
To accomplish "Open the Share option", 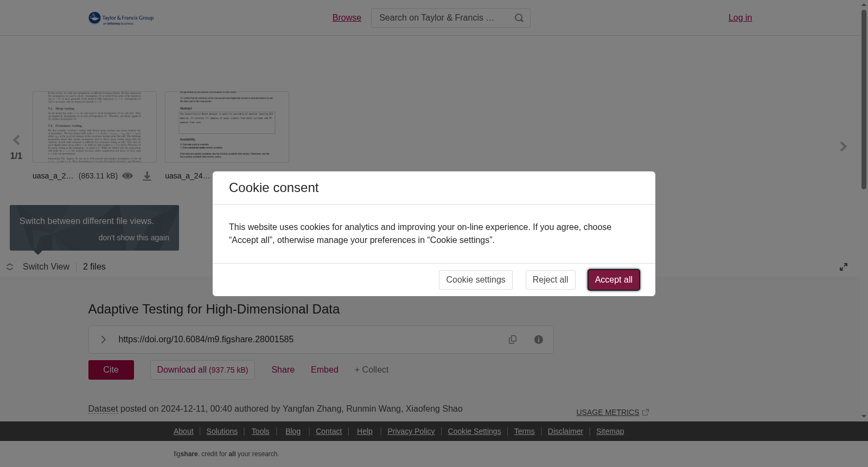I will (x=283, y=370).
